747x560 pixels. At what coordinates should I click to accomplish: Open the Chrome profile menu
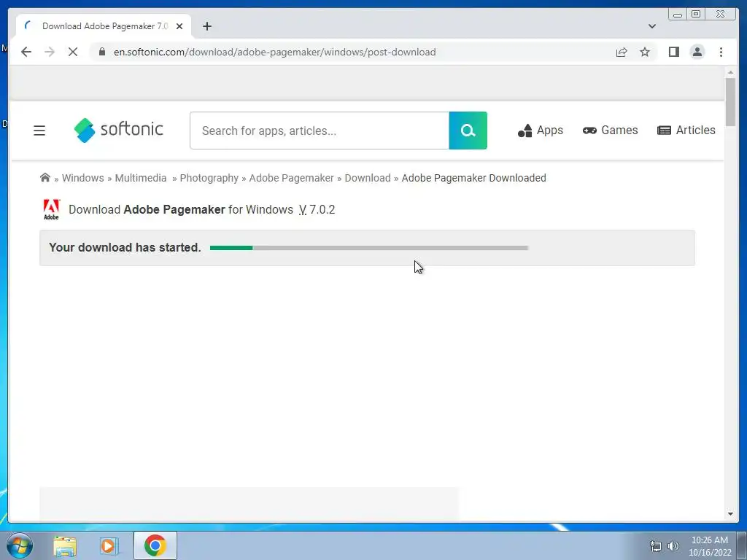click(x=697, y=52)
